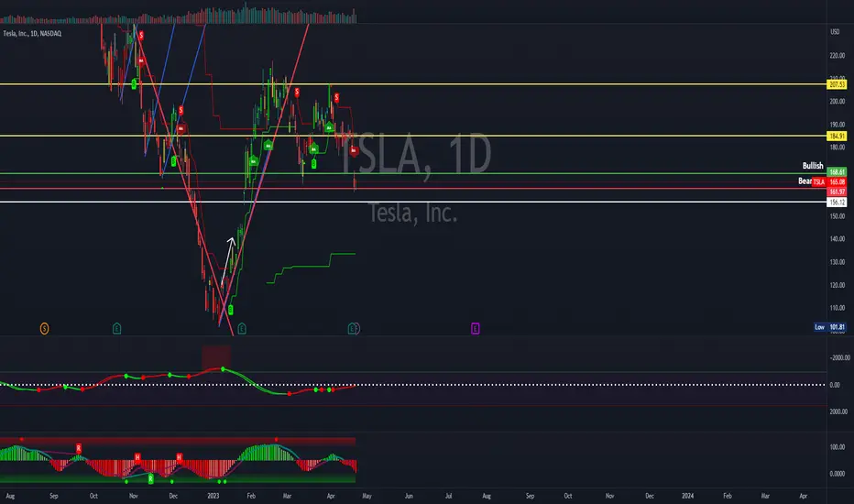Click the red H label above December in the oscillator
Image resolution: width=854 pixels, height=504 pixels.
pos(180,457)
